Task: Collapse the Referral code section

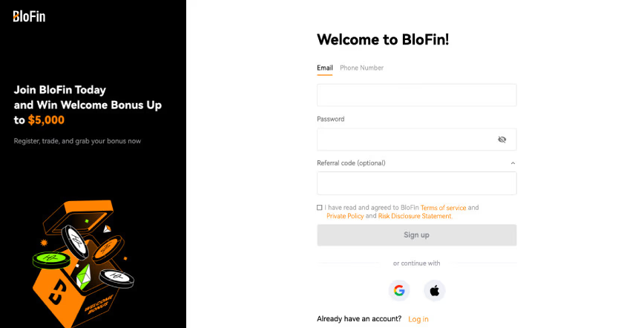Action: tap(513, 163)
